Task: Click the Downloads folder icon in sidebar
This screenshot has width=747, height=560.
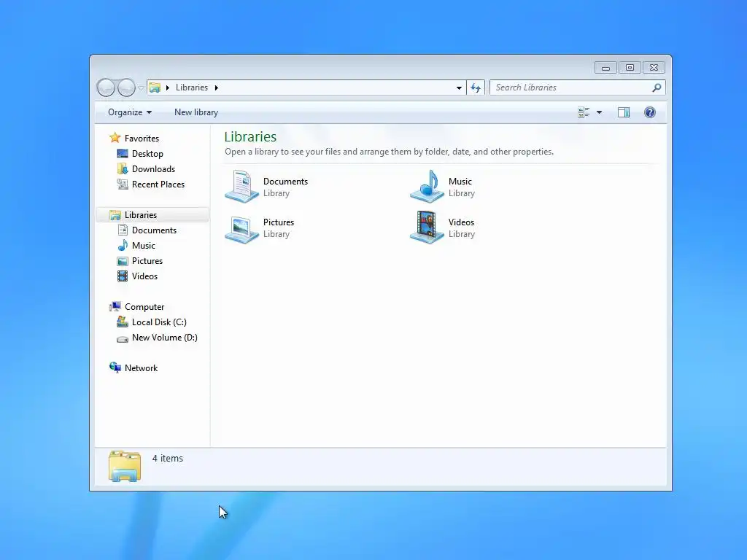Action: (x=123, y=169)
